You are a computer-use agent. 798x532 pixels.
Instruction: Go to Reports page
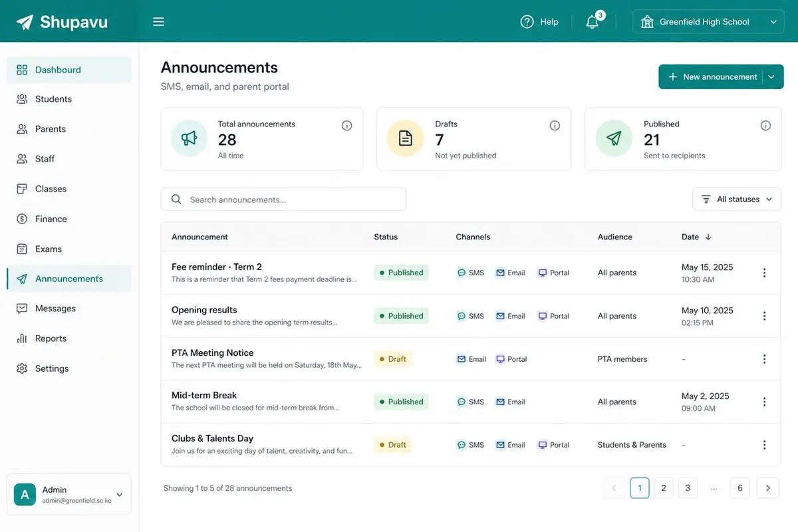(x=69, y=338)
